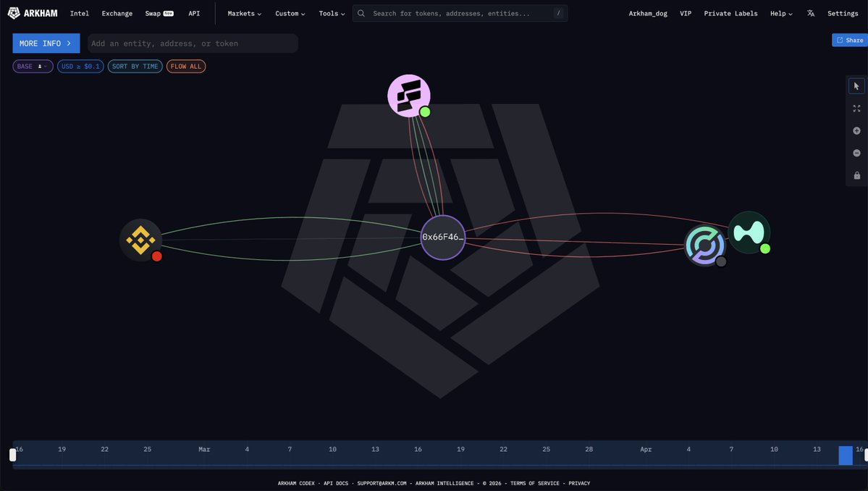Expand the Tools dropdown
This screenshot has width=868, height=491.
(332, 13)
